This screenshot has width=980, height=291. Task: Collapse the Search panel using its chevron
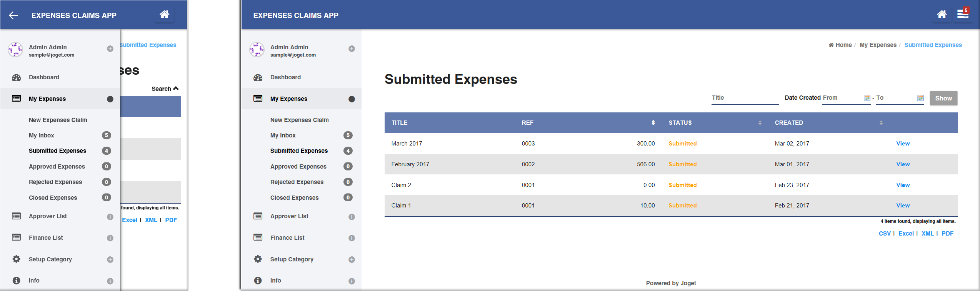(x=176, y=89)
